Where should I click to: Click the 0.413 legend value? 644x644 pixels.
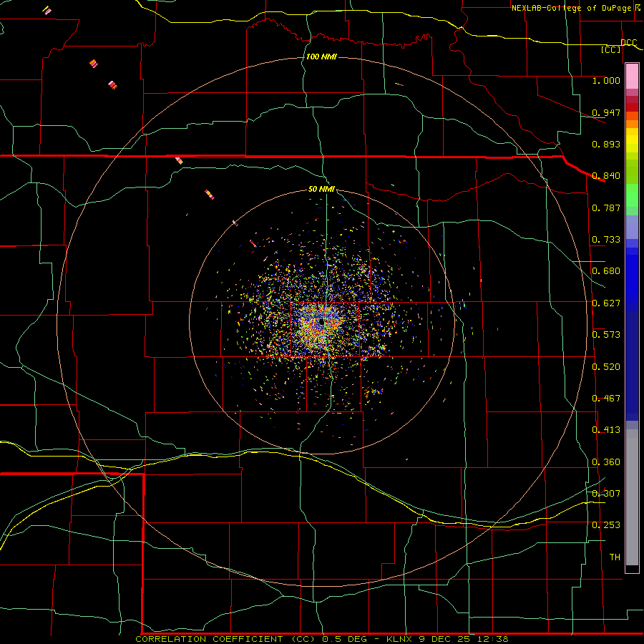606,430
